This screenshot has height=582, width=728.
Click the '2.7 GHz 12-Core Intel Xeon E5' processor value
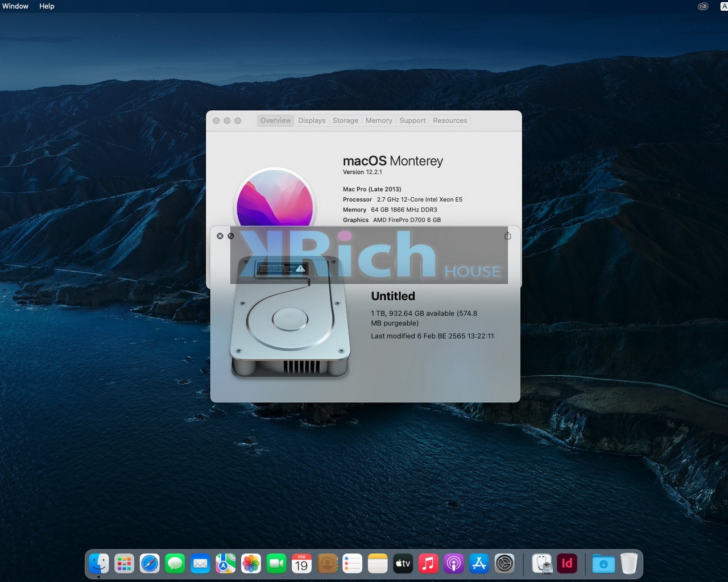pos(420,199)
